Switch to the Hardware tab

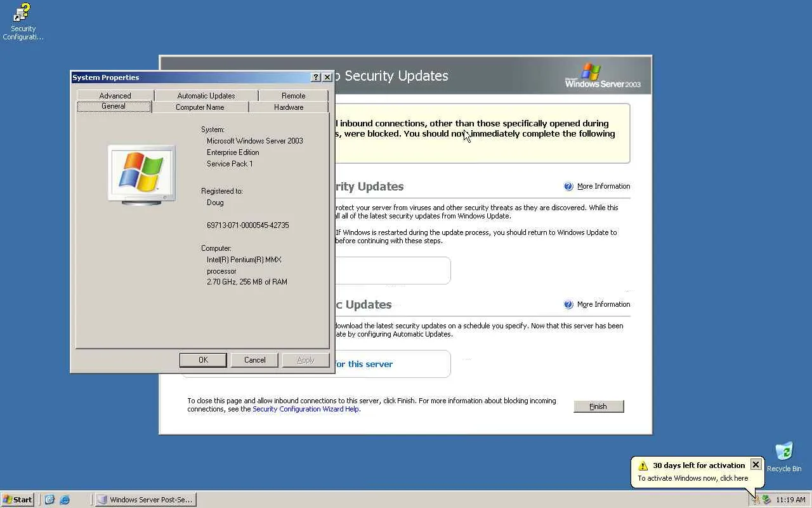coord(289,107)
